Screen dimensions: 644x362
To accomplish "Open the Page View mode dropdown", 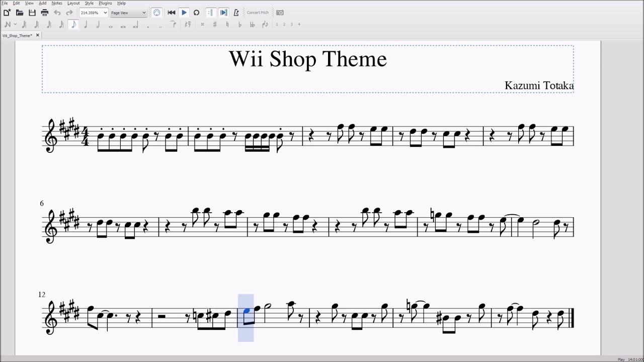I will coord(128,13).
